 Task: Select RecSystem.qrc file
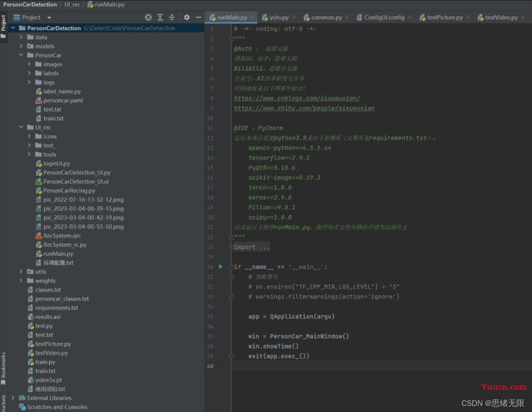(62, 235)
